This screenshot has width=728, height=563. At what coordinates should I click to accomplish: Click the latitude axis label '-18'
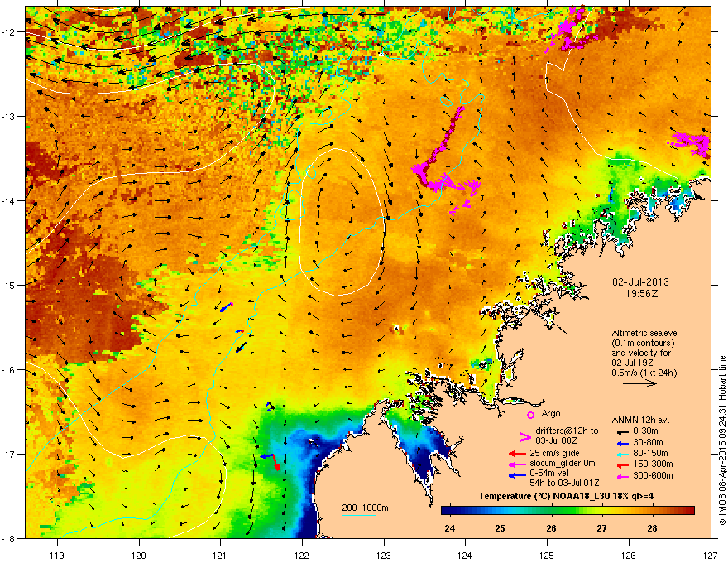[9, 538]
